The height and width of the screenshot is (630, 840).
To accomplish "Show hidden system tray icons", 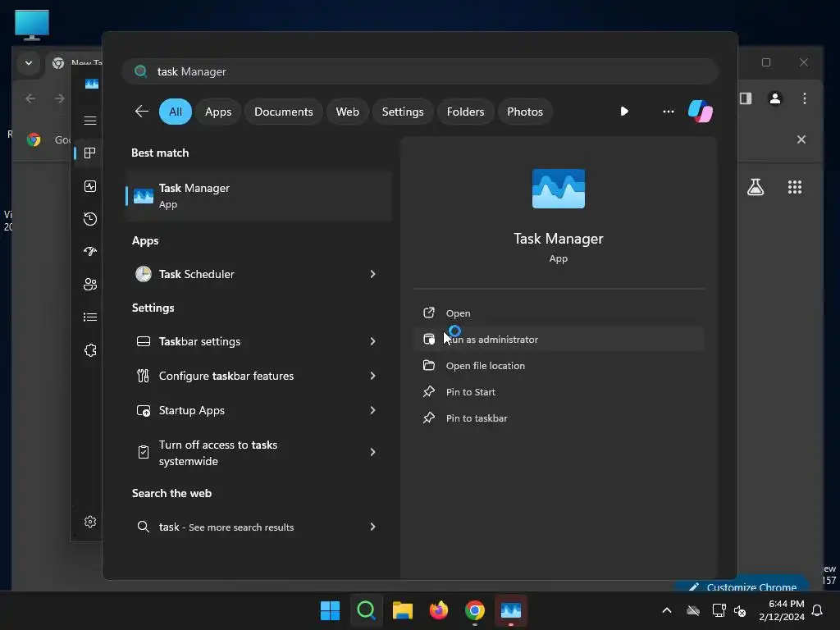I will point(666,610).
